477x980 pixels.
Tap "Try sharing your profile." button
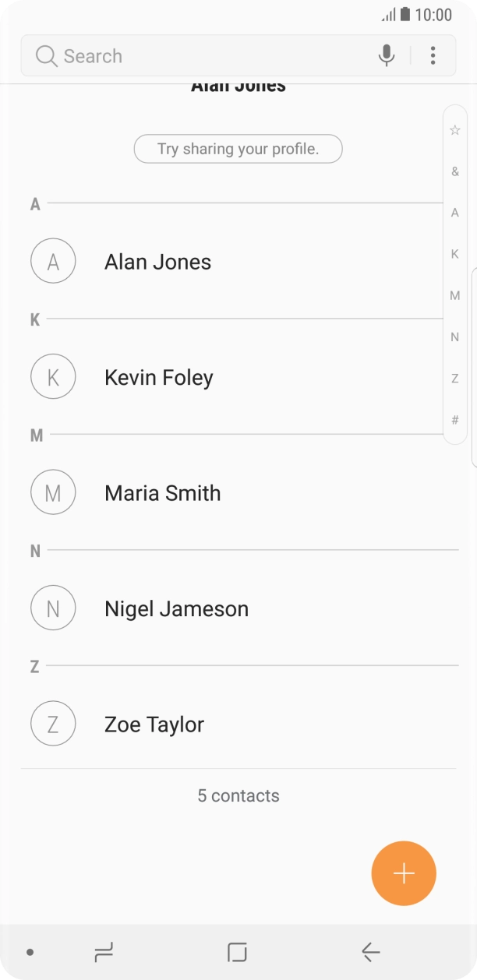tap(238, 149)
